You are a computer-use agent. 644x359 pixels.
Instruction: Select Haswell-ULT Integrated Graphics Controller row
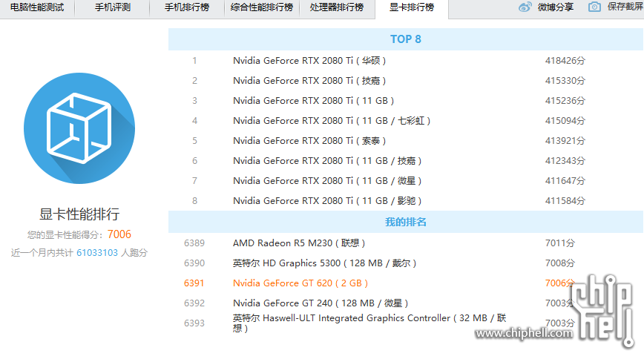pyautogui.click(x=406, y=323)
